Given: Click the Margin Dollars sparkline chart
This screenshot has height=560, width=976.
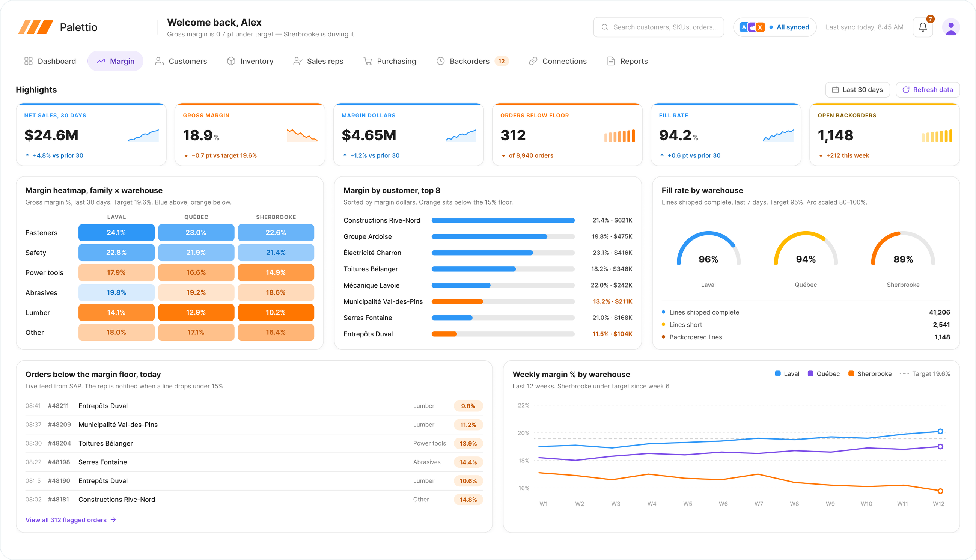Looking at the screenshot, I should tap(461, 135).
